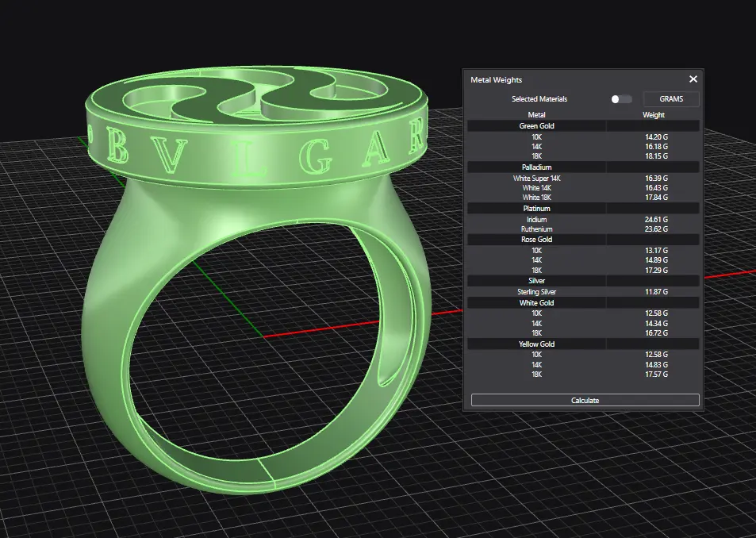The width and height of the screenshot is (756, 538).
Task: Toggle the Selected Materials switch
Action: 621,99
